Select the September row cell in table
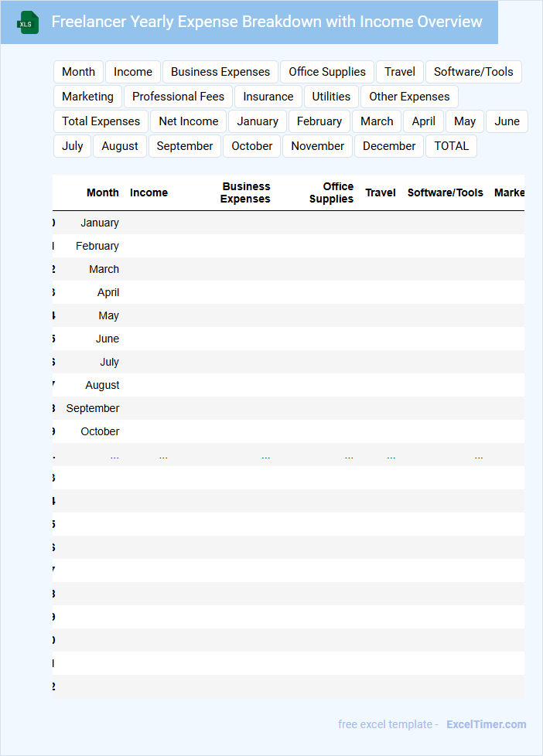The height and width of the screenshot is (756, 543). coord(93,408)
